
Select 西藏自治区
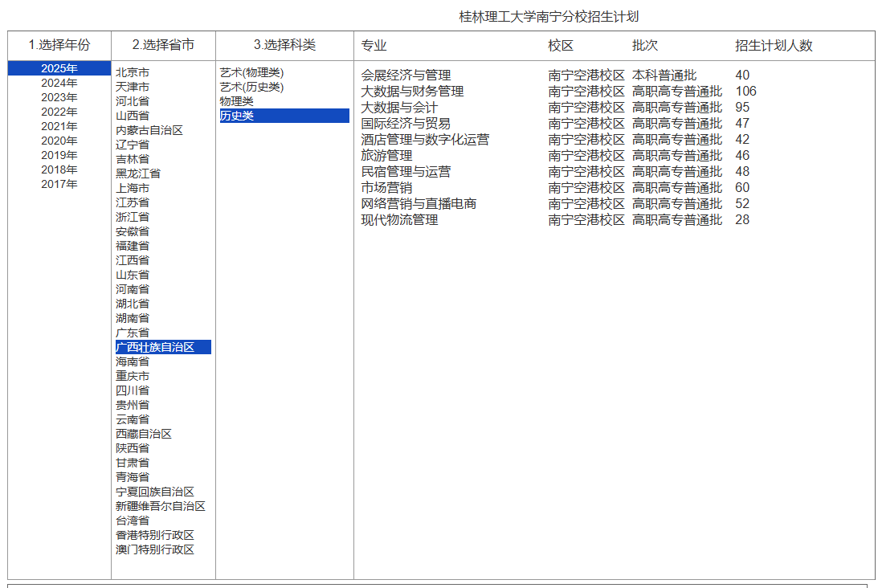tap(144, 434)
